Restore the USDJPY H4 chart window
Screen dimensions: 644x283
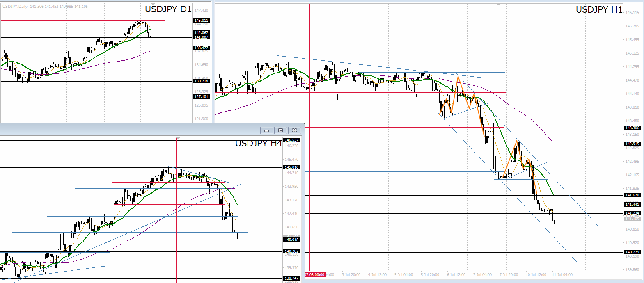280,130
